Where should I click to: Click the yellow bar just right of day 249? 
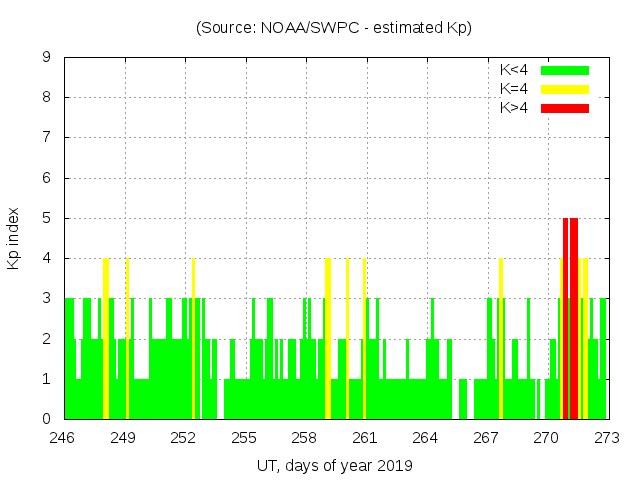[127, 338]
